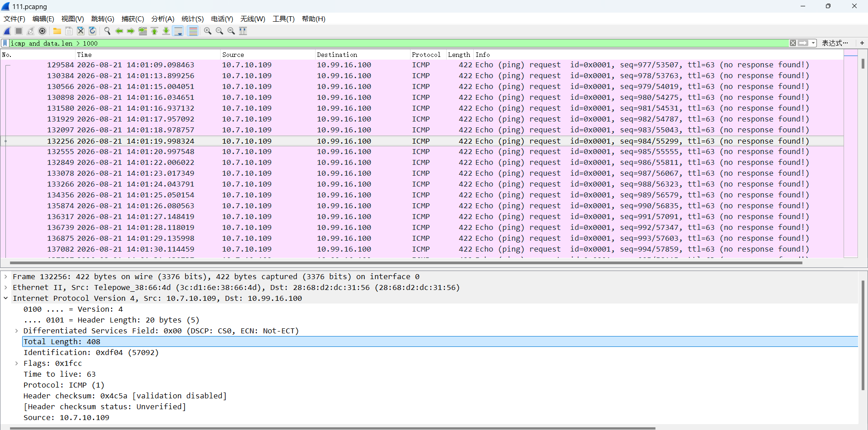Clear the display filter with X
The width and height of the screenshot is (868, 430).
tap(793, 43)
